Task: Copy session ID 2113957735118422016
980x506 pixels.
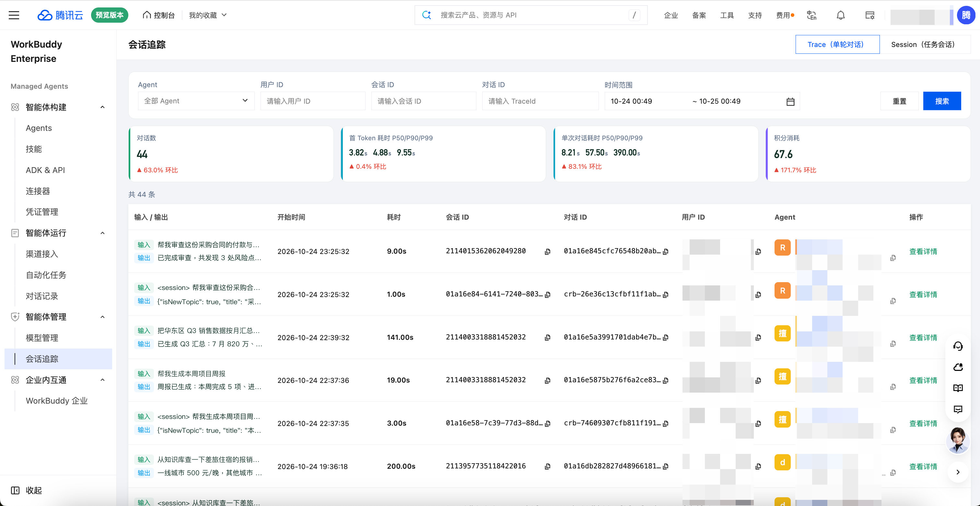Action: coord(547,466)
